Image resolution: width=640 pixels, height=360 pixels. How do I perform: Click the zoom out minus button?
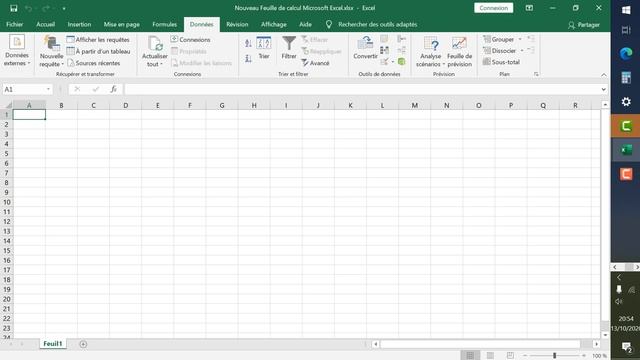click(525, 356)
